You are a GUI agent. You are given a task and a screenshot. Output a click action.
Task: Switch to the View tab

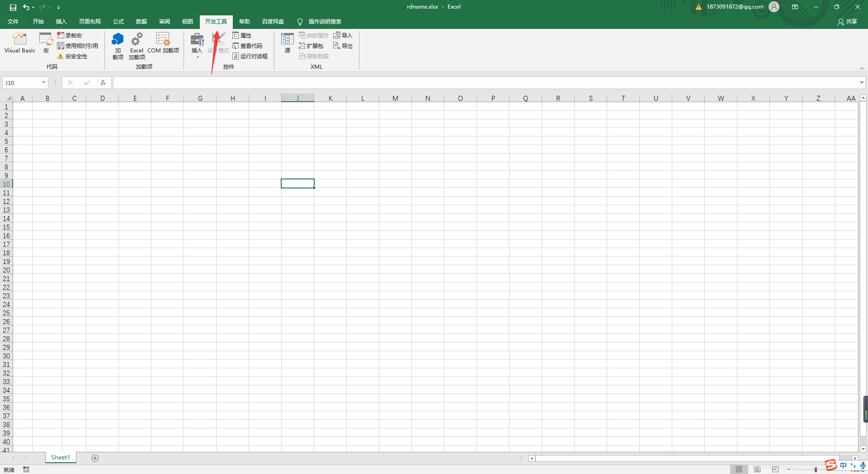tap(188, 22)
